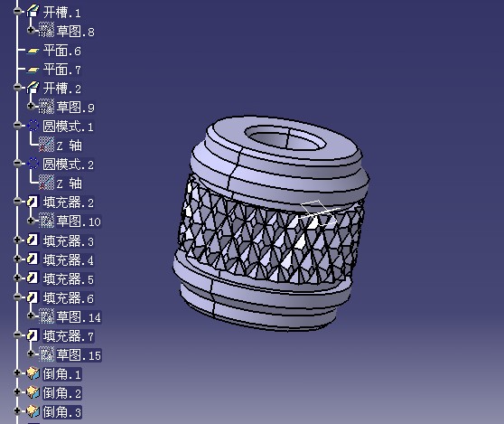The height and width of the screenshot is (424, 504).
Task: Expand the 草图.9 tree node
Action: 31,106
